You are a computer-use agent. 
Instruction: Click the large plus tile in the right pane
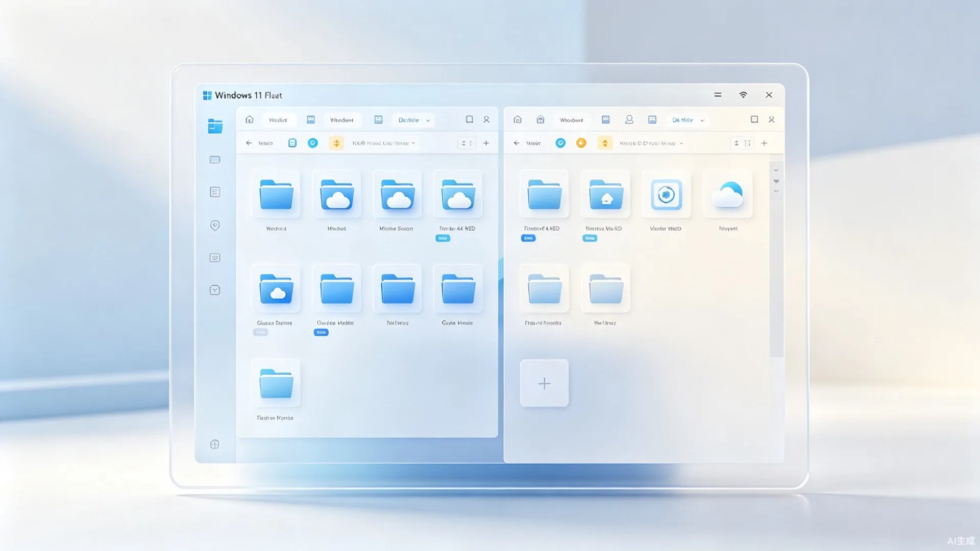coord(544,383)
